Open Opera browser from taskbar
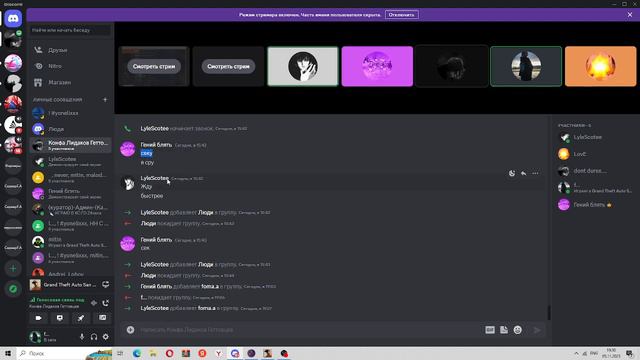640x360 pixels. click(169, 353)
